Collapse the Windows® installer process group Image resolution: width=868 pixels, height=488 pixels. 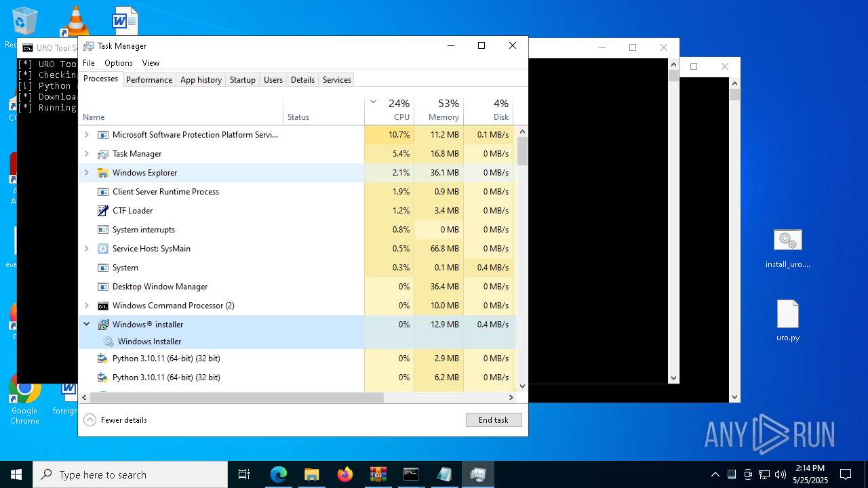tap(86, 325)
